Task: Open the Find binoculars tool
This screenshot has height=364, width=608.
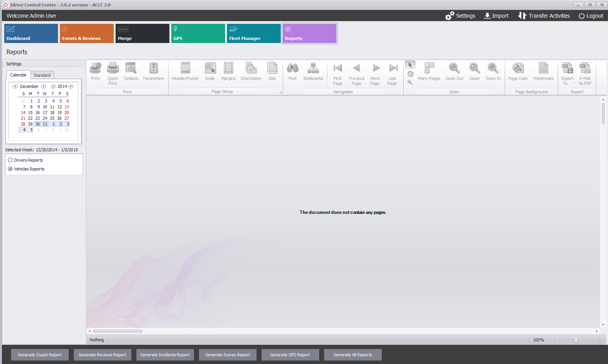Action: click(x=292, y=68)
